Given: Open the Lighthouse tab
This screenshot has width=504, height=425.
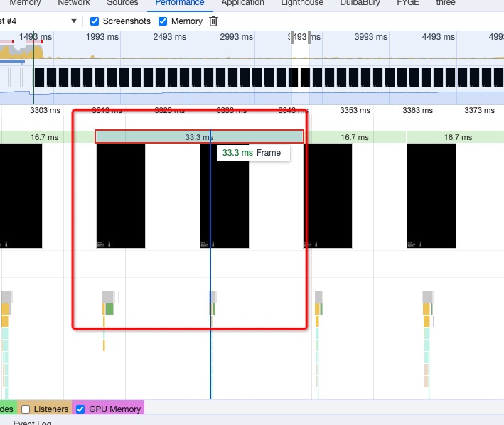Looking at the screenshot, I should coord(302,3).
